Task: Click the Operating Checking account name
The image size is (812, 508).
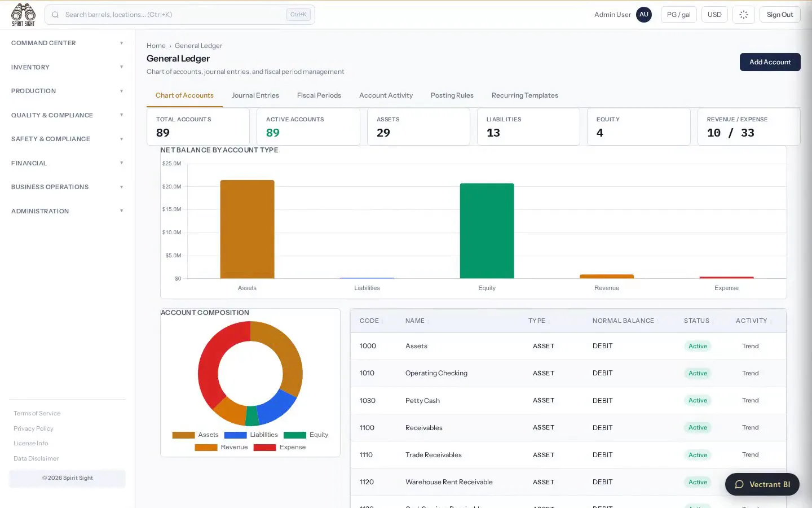Action: (x=436, y=373)
